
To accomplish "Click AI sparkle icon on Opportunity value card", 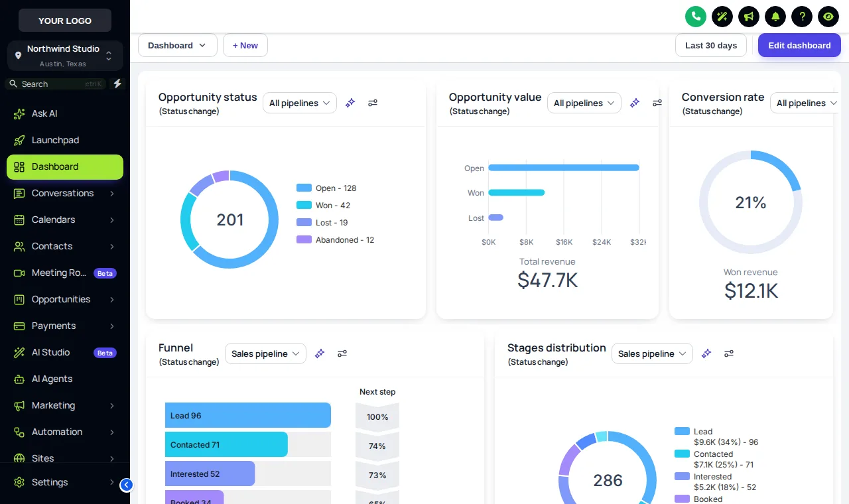I will (635, 103).
